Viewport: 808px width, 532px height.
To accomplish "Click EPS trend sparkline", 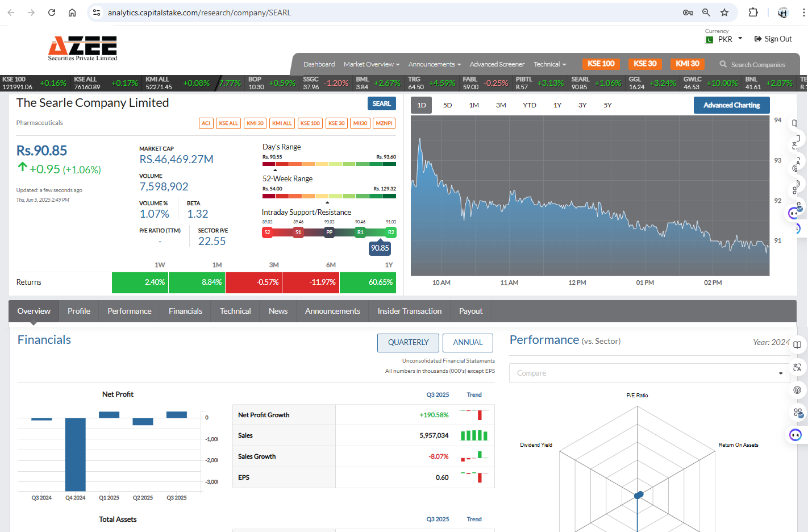I will point(474,477).
